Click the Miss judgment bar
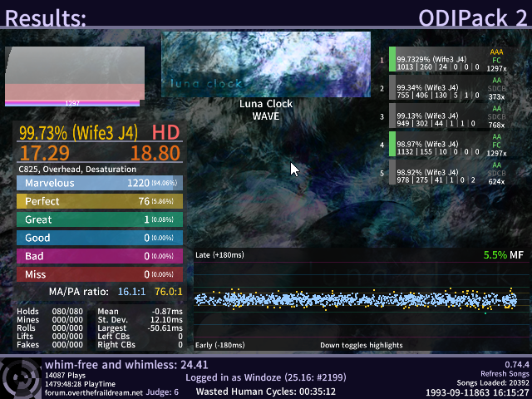The width and height of the screenshot is (532, 399). [99, 273]
